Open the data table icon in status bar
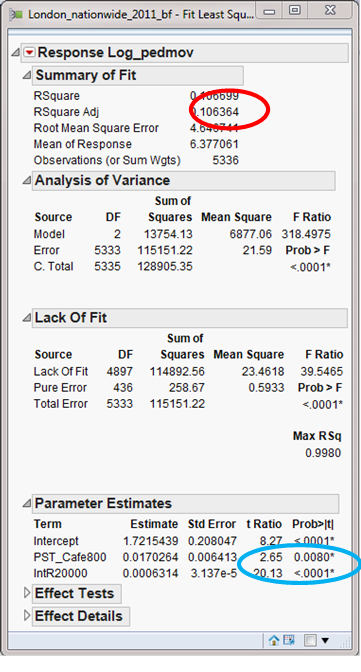 [x=289, y=640]
